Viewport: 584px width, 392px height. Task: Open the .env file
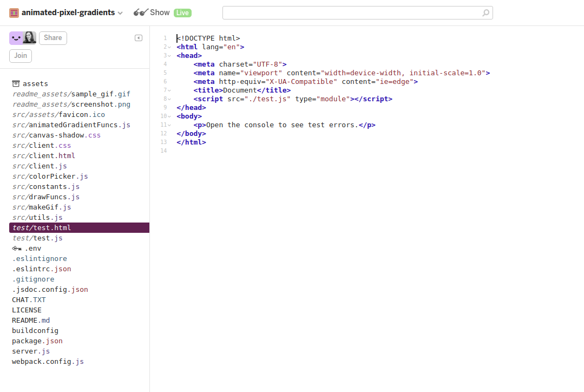pyautogui.click(x=33, y=249)
